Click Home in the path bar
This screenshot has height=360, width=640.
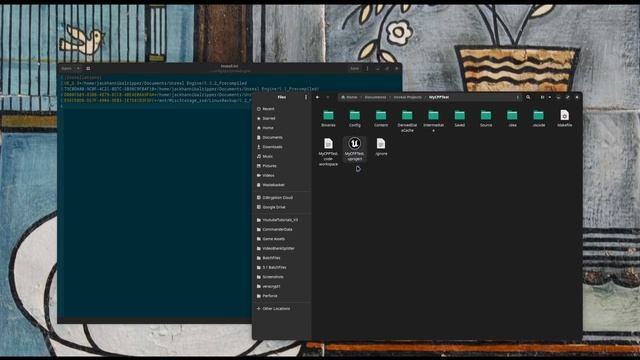349,97
